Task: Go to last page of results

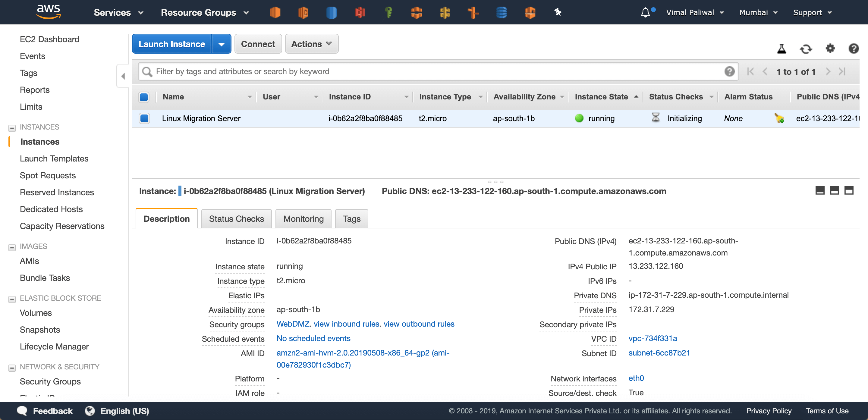Action: point(842,71)
